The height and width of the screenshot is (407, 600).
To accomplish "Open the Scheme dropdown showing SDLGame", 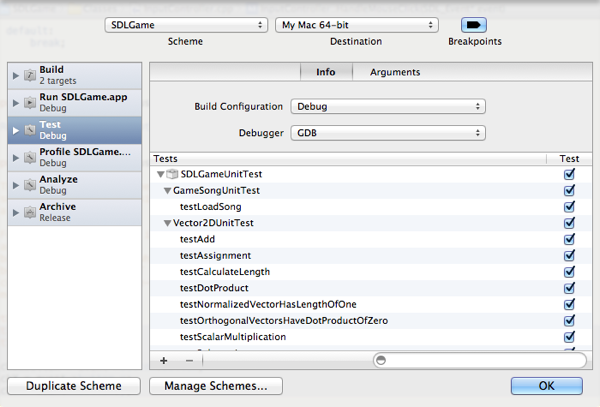I will (x=186, y=24).
